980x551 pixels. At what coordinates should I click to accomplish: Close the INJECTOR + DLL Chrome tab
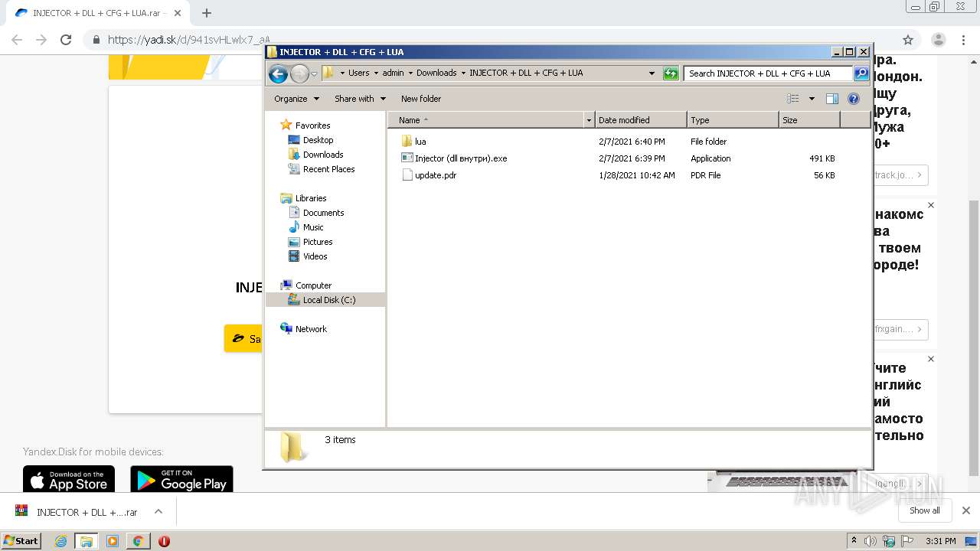pos(178,13)
